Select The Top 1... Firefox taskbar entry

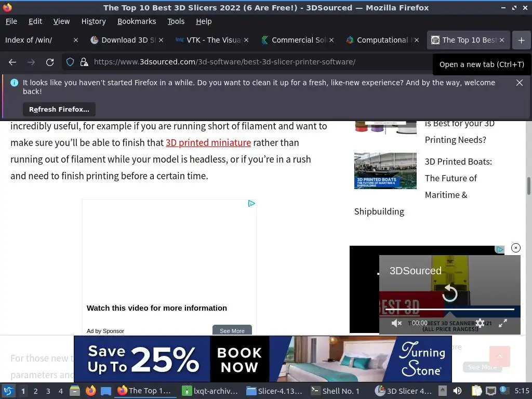tap(145, 391)
